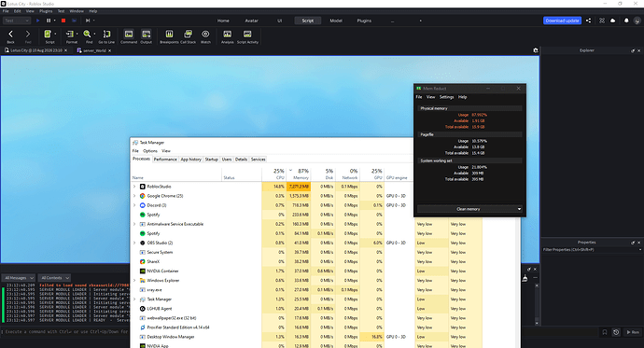Sort by Memory column in Task Manager

(298, 174)
